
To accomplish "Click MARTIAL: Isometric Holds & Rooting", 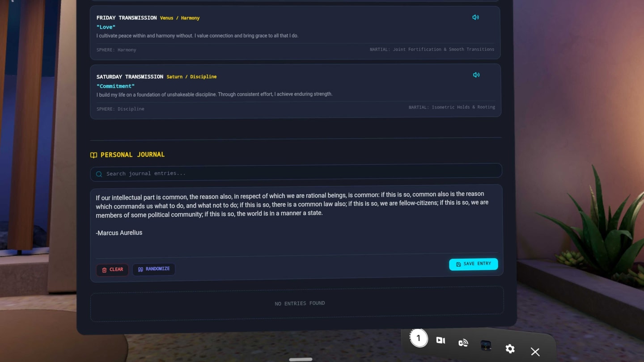I will point(452,107).
